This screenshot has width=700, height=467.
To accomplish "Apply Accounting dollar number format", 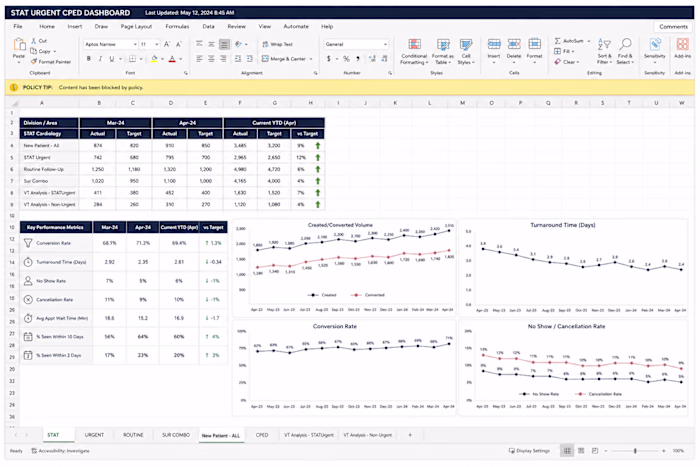I will [329, 59].
